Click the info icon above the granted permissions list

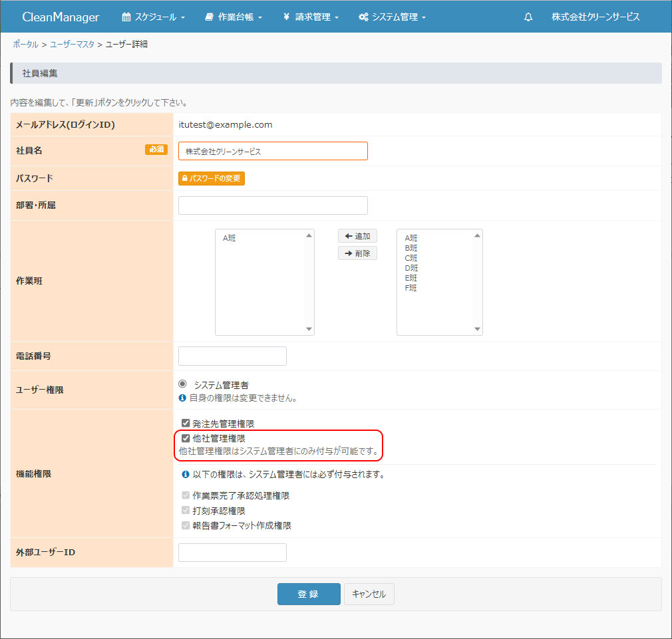coord(186,475)
